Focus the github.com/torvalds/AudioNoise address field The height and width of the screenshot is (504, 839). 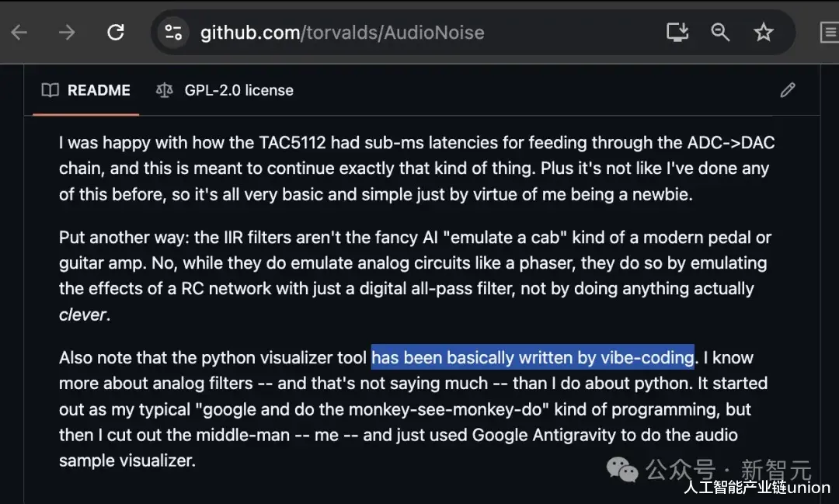tap(342, 33)
